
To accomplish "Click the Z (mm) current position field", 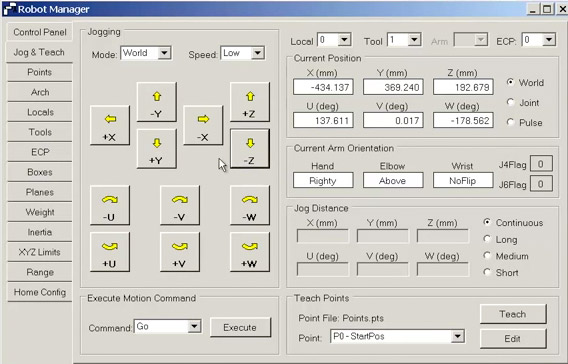I will coord(463,87).
